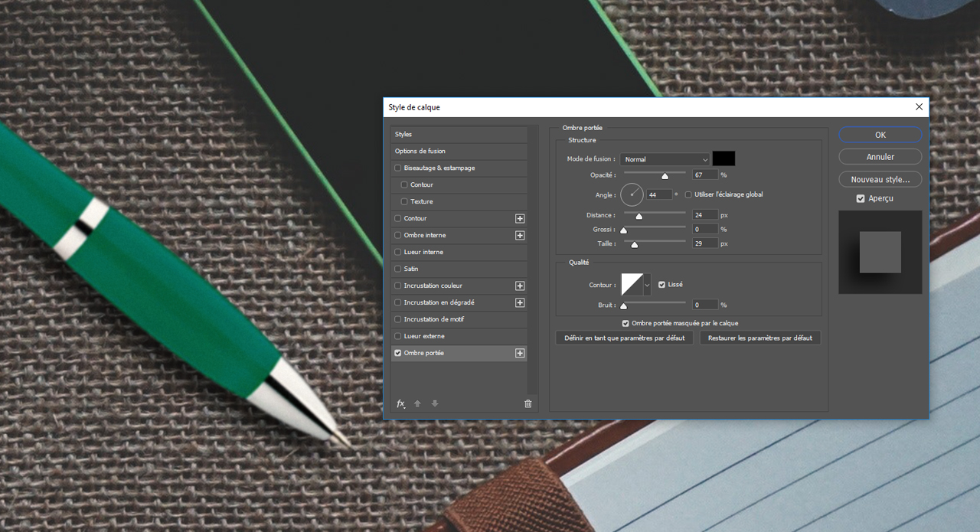Click the Bruit slider handle
The height and width of the screenshot is (532, 980).
[623, 305]
